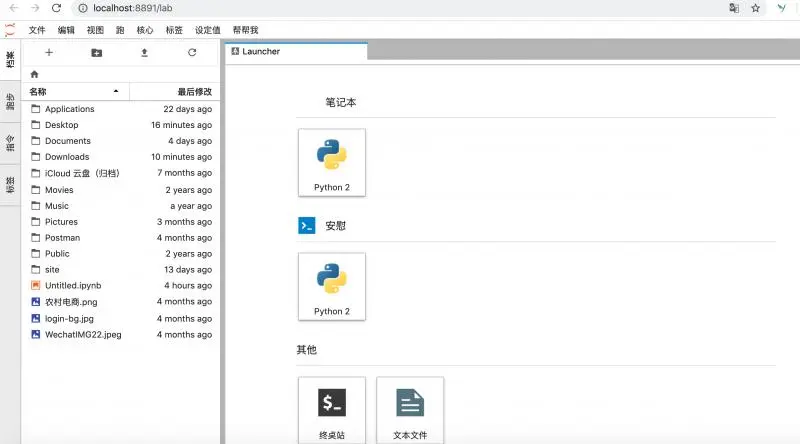Click the browser extension icon at top right

[781, 8]
